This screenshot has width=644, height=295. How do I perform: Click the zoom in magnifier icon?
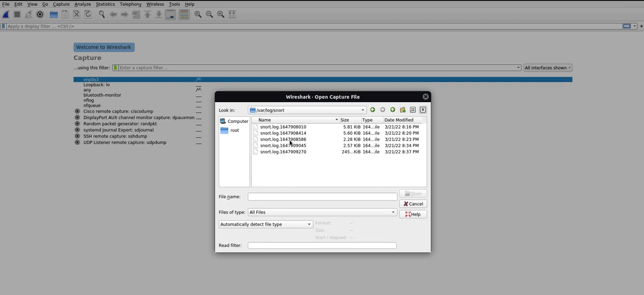pos(198,15)
